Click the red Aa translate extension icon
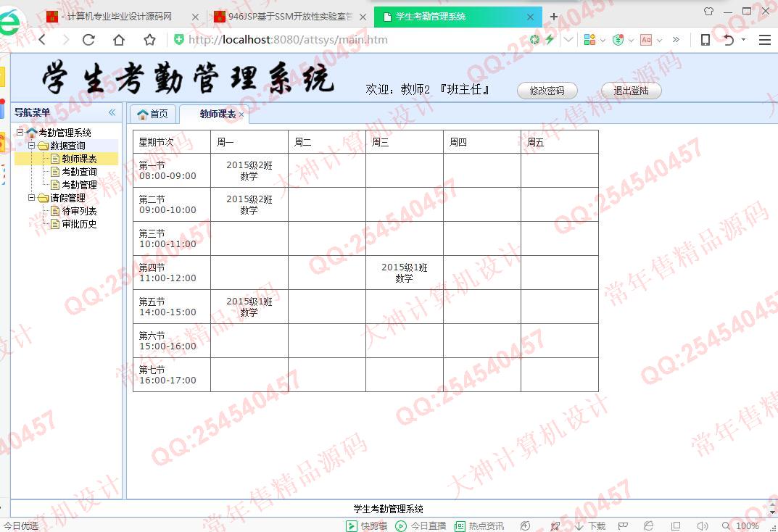 [x=645, y=40]
